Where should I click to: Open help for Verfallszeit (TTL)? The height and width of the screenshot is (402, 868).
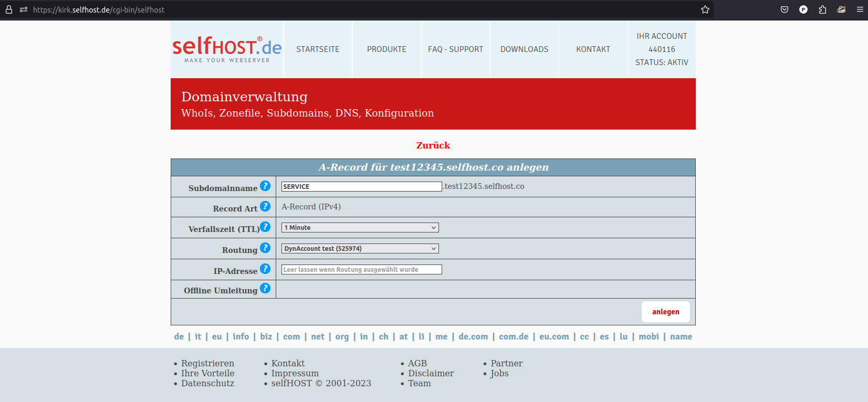click(x=265, y=227)
